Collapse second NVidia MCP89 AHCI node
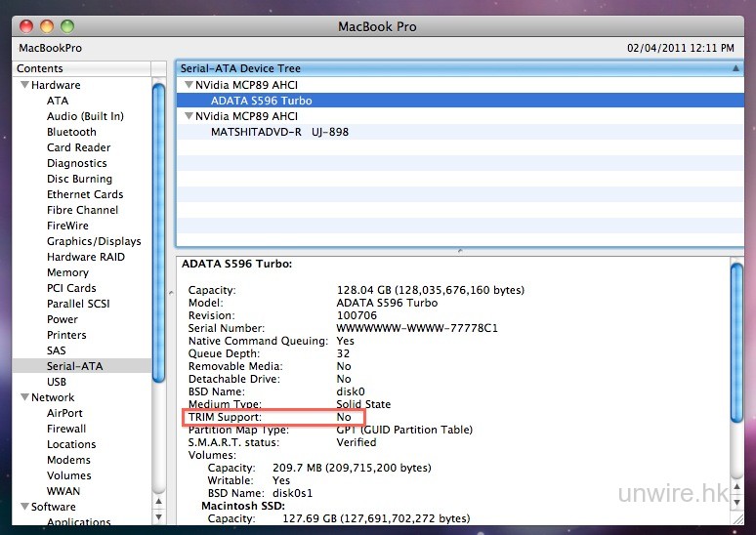The width and height of the screenshot is (756, 535). 188,116
